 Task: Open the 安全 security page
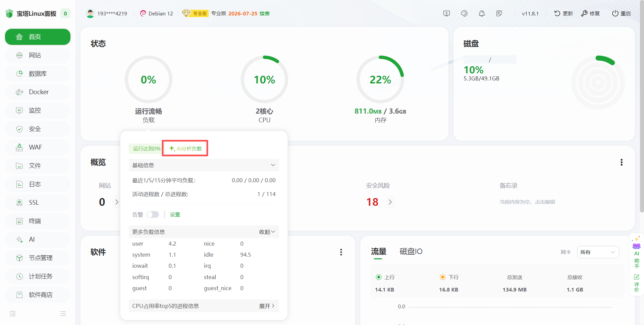coord(38,129)
